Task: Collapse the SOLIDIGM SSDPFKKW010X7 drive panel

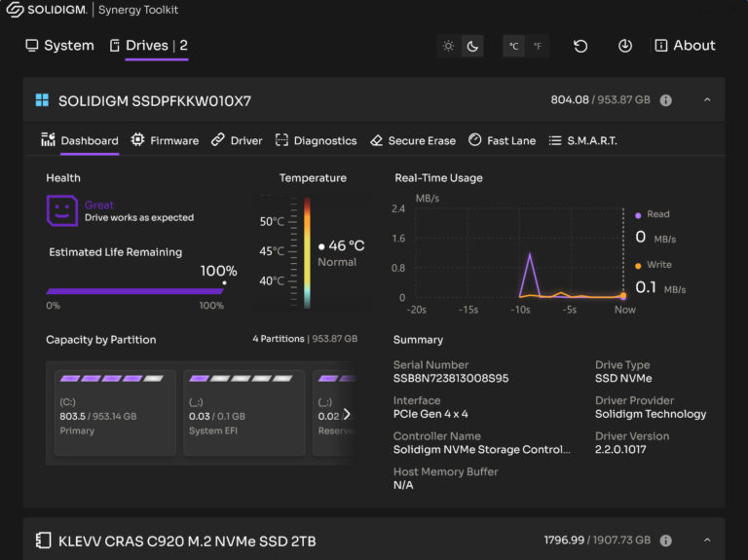Action: [x=707, y=100]
